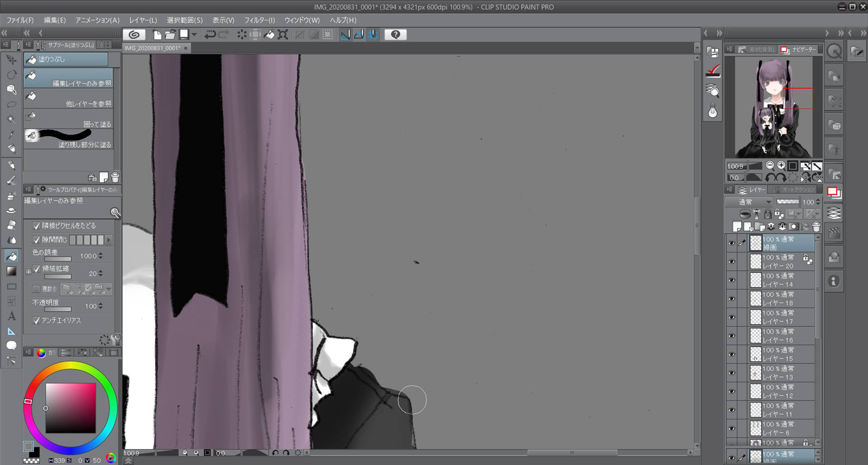Open the 通常 blend mode dropdown
Screen dimensions: 868x465
click(x=749, y=202)
